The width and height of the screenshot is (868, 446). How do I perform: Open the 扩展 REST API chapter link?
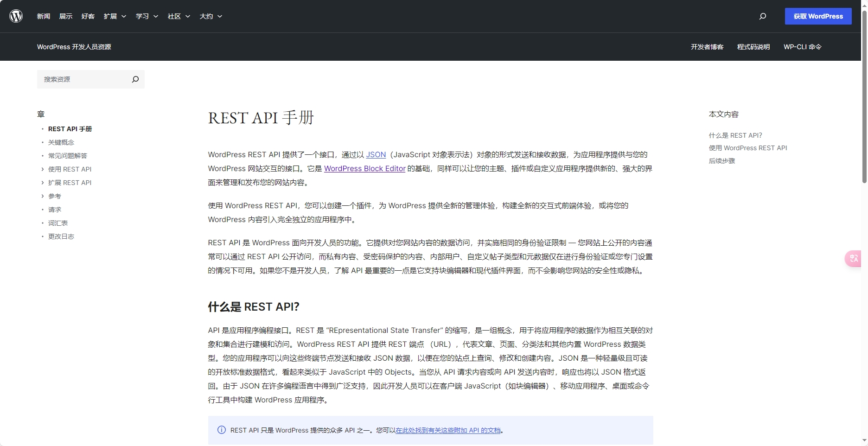point(70,183)
